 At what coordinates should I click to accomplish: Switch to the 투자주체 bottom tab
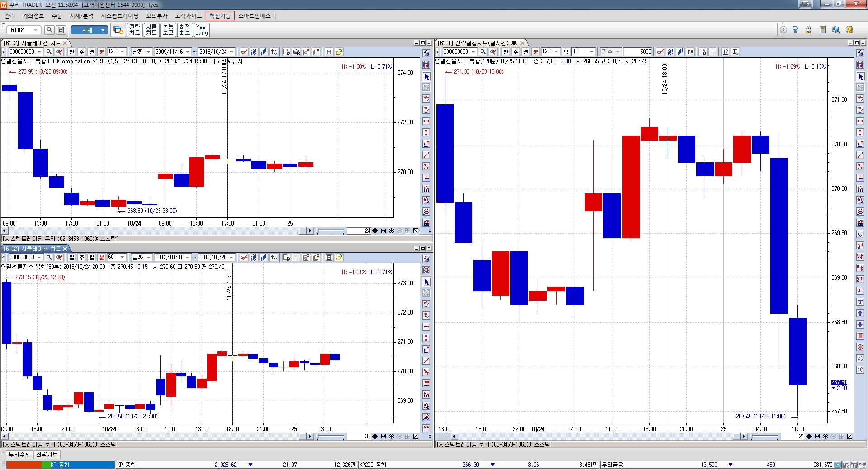[x=19, y=454]
